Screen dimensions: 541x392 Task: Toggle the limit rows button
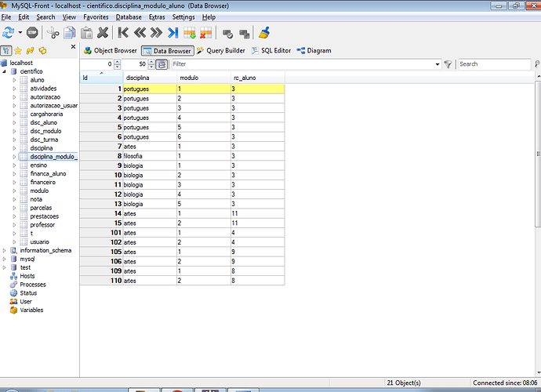click(x=162, y=64)
